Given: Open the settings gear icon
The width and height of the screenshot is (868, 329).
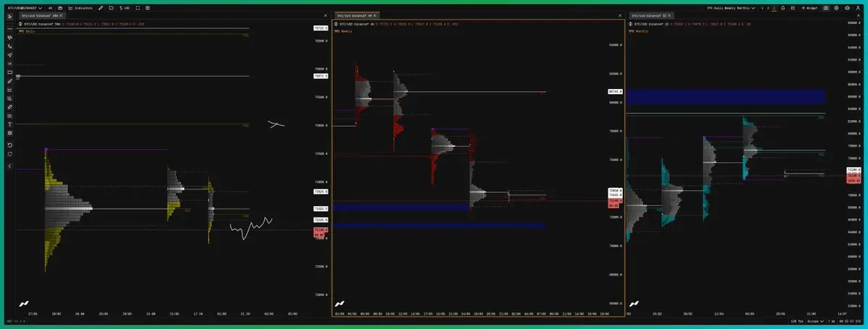Looking at the screenshot, I should coord(836,8).
